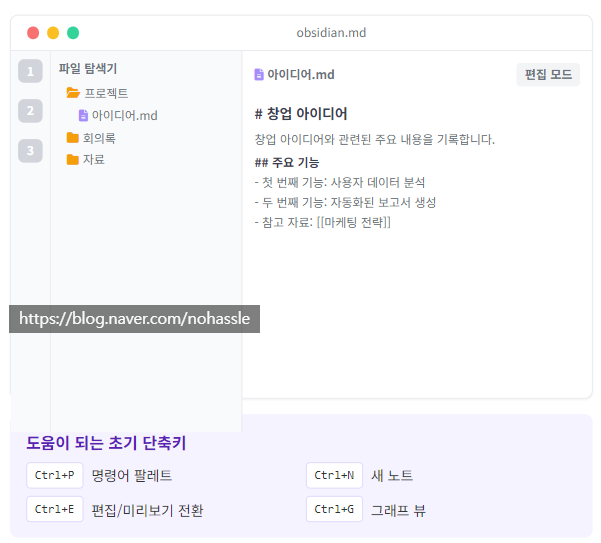Click the red close window dot
Screen dimensions: 601x543
(x=33, y=33)
